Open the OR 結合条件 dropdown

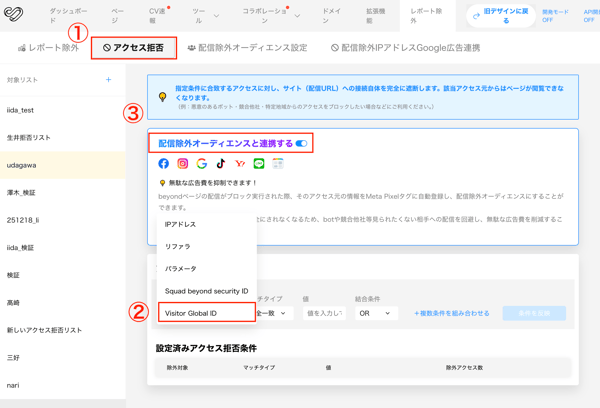point(377,313)
